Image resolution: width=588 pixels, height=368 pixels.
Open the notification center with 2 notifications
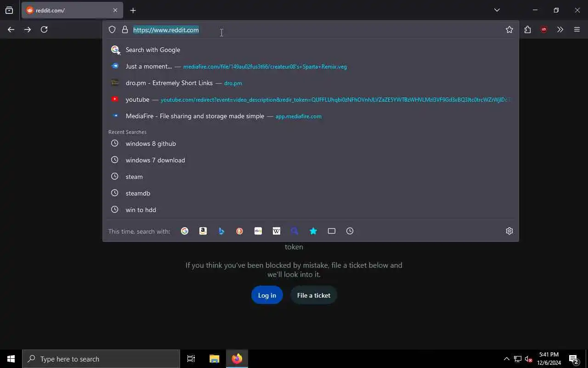tap(574, 359)
